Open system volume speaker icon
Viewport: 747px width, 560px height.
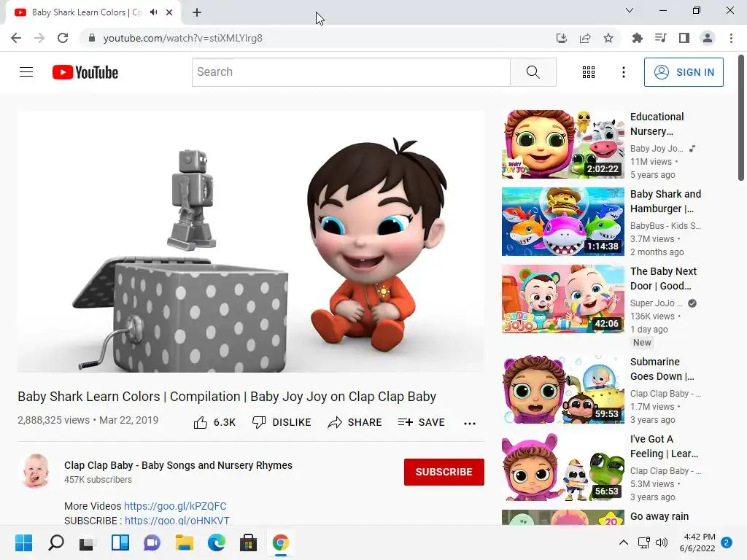pos(661,542)
